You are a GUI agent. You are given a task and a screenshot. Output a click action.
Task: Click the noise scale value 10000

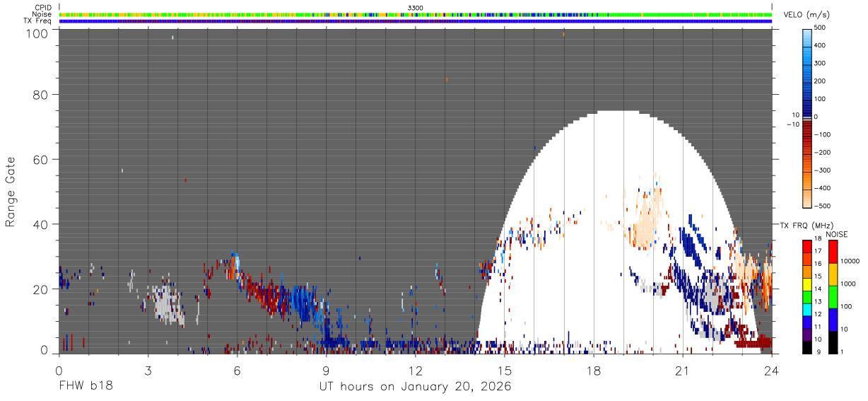coord(850,261)
